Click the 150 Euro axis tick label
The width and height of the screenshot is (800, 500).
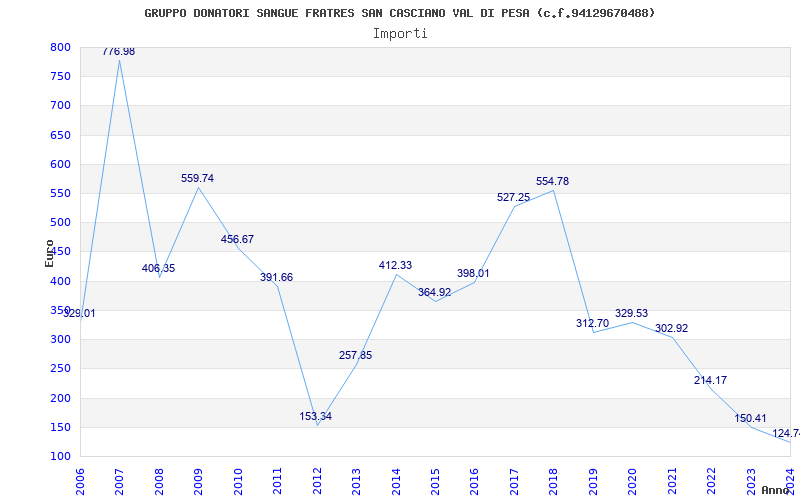(x=60, y=427)
